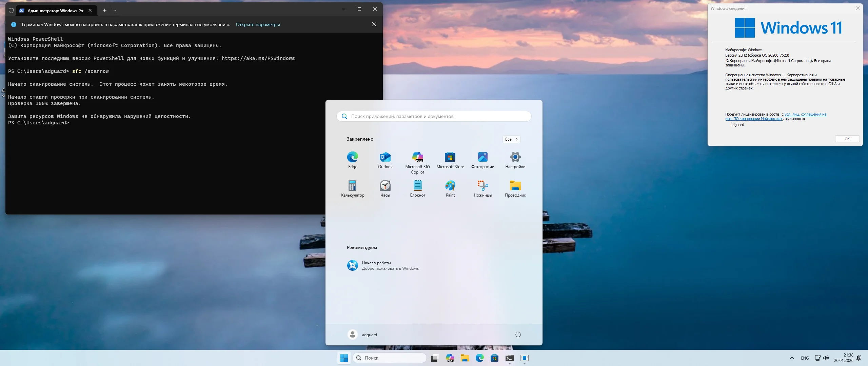868x366 pixels.
Task: Expand all apps with Все button
Action: pos(511,139)
